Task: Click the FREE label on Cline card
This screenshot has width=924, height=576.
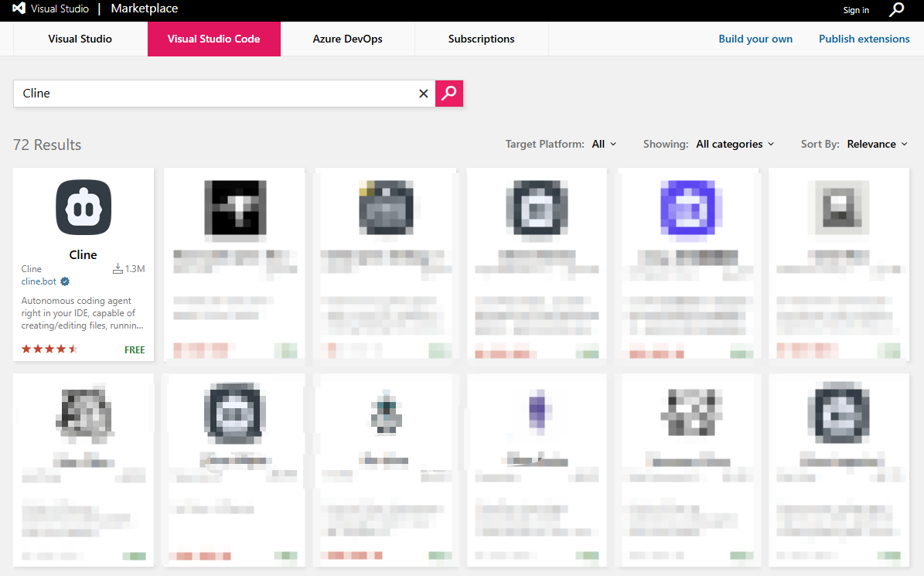Action: [x=135, y=349]
